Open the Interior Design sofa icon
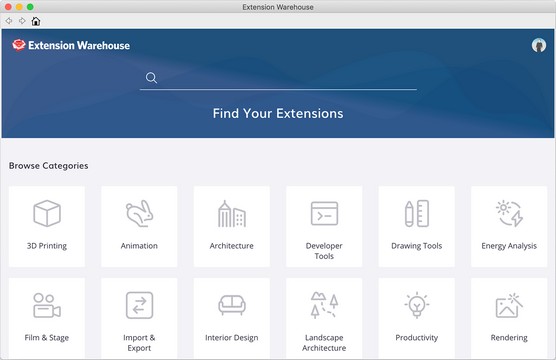556x360 pixels. coord(232,305)
